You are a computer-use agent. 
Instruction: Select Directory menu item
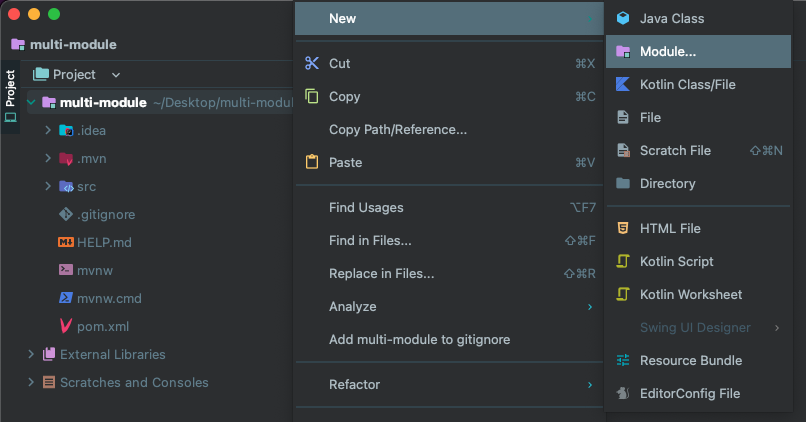698,183
